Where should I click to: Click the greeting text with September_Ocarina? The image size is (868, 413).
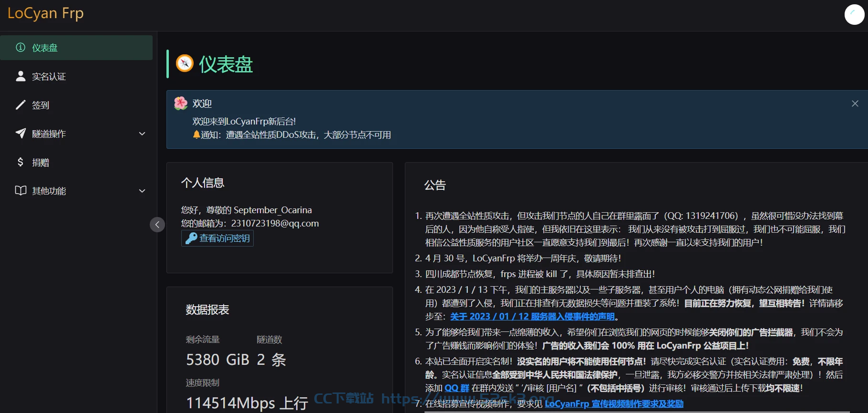coord(247,210)
